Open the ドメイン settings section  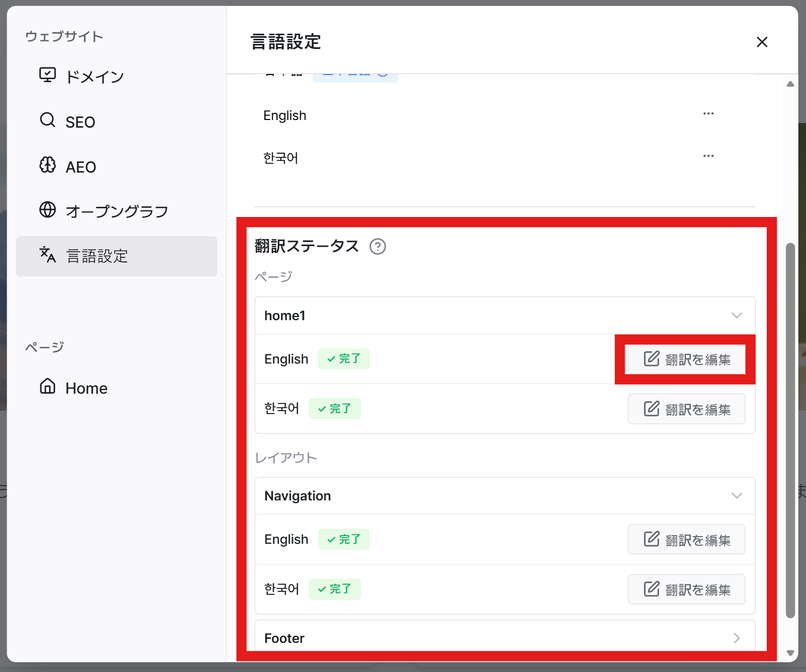(x=116, y=77)
